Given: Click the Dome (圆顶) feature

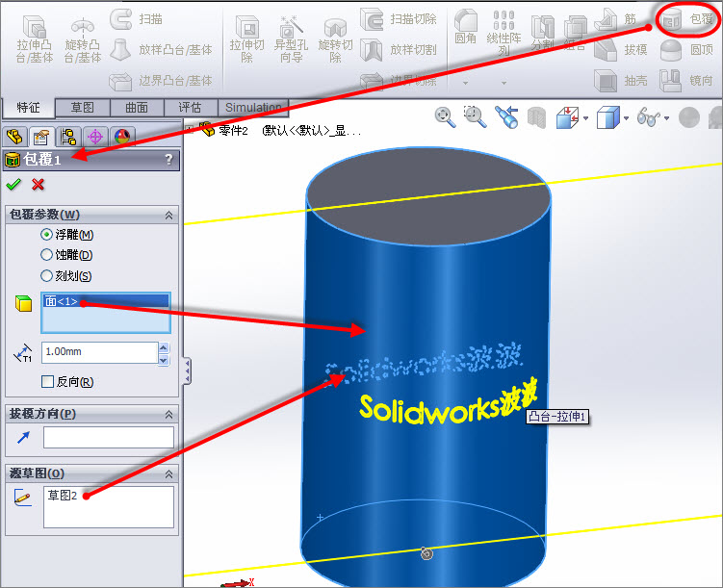Looking at the screenshot, I should [x=686, y=49].
